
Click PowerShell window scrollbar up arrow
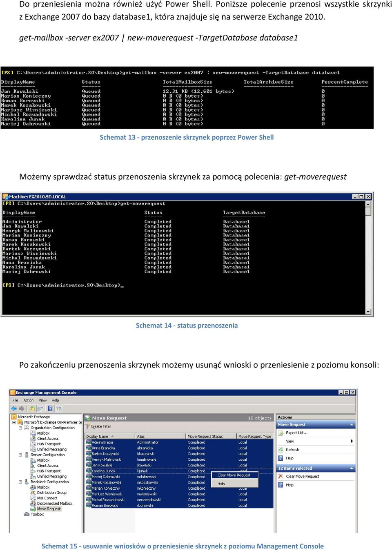tap(368, 203)
